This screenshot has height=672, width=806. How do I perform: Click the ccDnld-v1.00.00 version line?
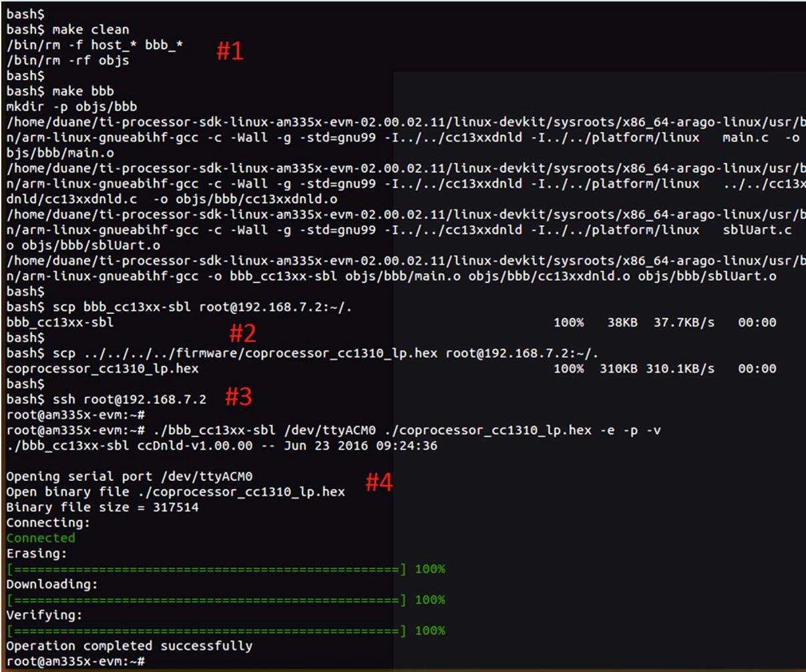[x=222, y=446]
